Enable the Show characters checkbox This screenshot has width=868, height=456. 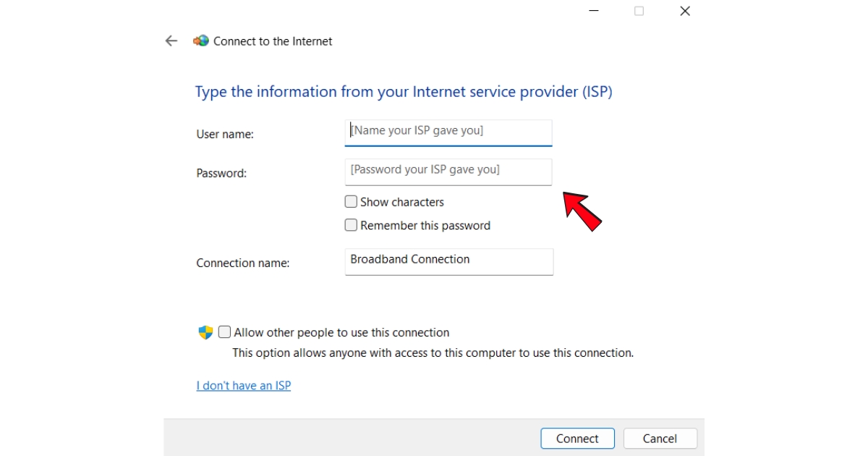(x=351, y=202)
